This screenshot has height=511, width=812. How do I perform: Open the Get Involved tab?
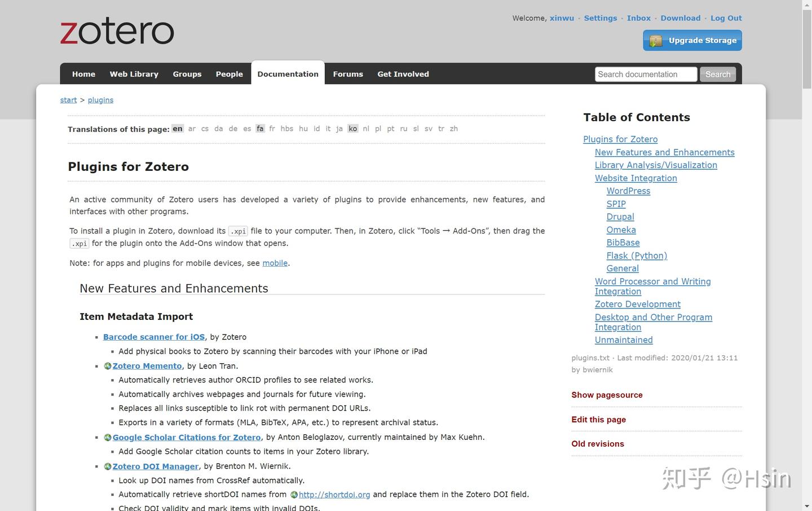pyautogui.click(x=403, y=74)
